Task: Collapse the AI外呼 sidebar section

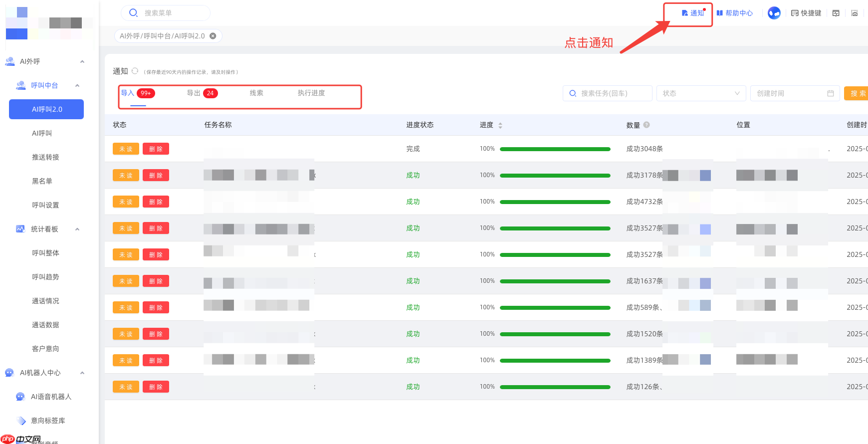Action: pos(82,61)
